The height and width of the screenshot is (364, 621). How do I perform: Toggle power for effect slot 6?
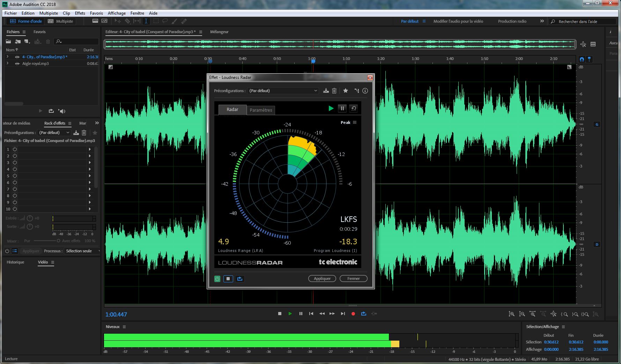point(15,182)
